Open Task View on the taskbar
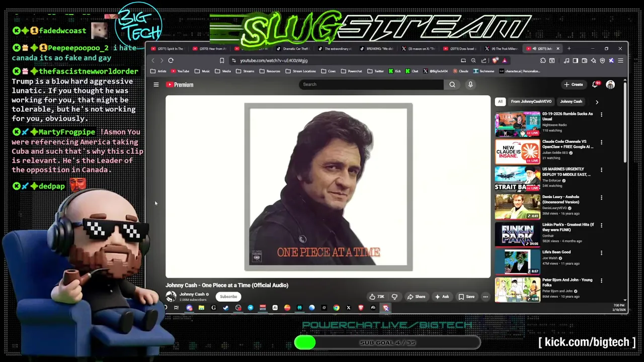Viewport: 644px width, 362px height. coord(176,308)
